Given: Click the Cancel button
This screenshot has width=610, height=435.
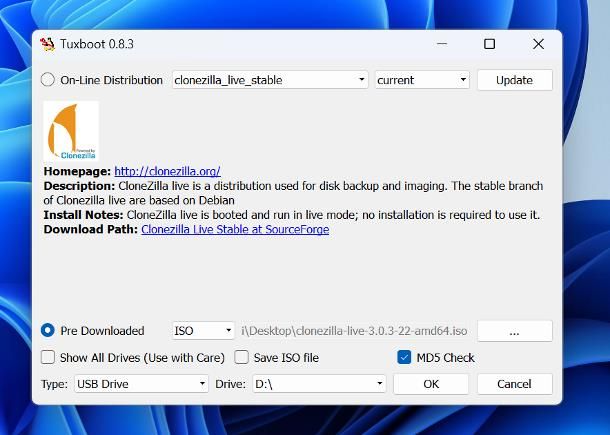Looking at the screenshot, I should [514, 384].
